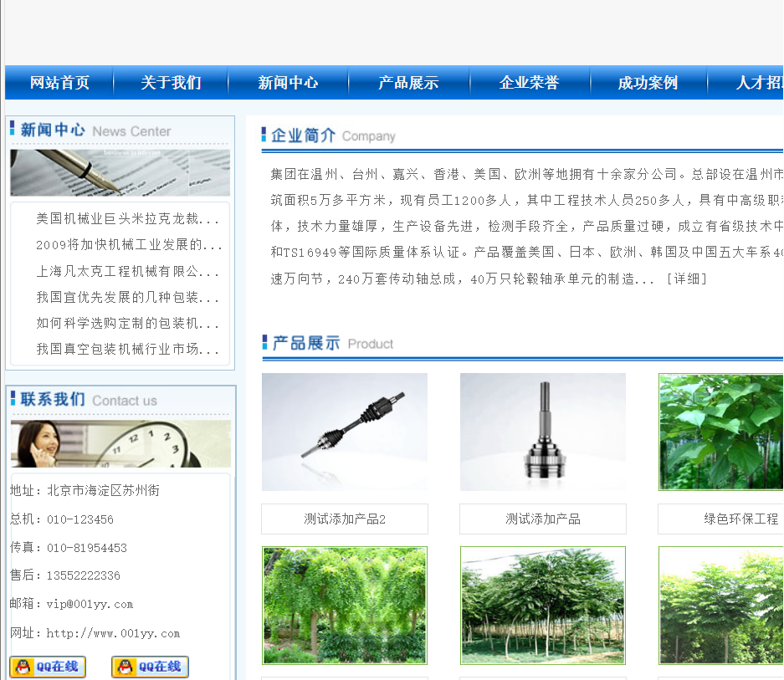Click the after-sales number 13552222336

click(x=84, y=575)
